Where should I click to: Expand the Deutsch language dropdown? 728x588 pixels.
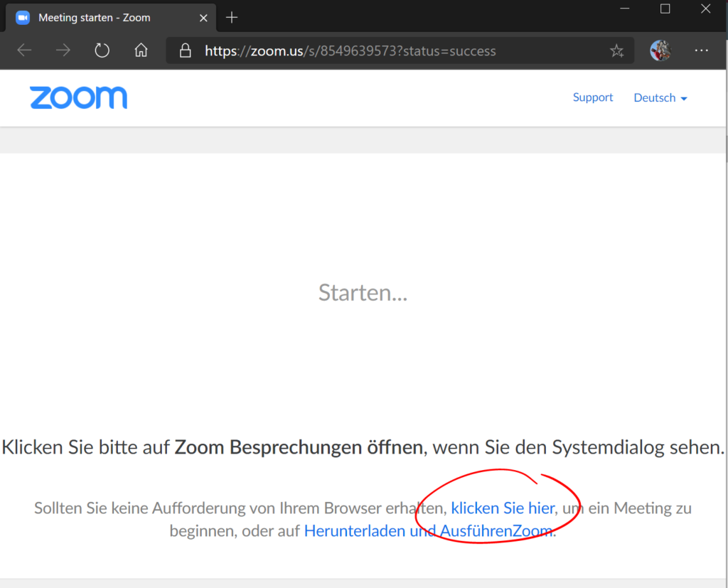pos(660,97)
